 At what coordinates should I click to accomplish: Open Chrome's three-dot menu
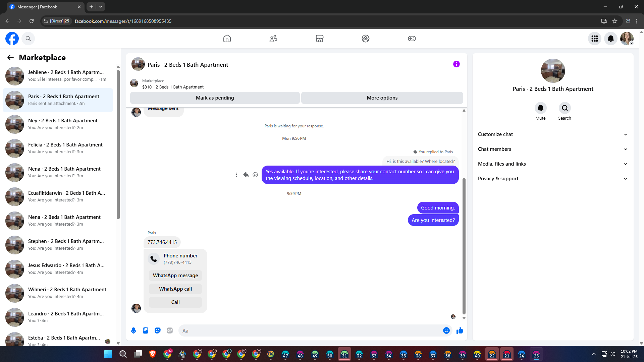point(637,21)
